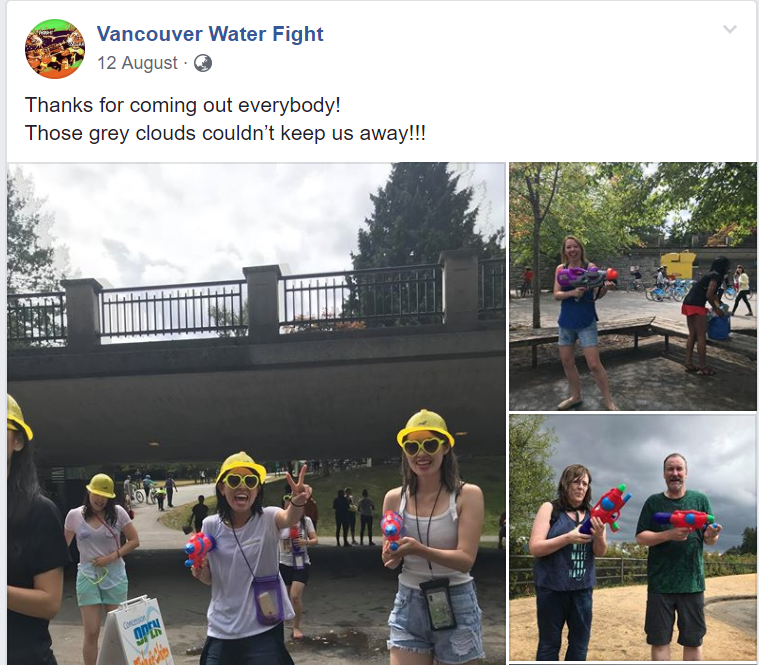759x665 pixels.
Task: Click the blue bikes in the top-right photo
Action: (x=667, y=292)
